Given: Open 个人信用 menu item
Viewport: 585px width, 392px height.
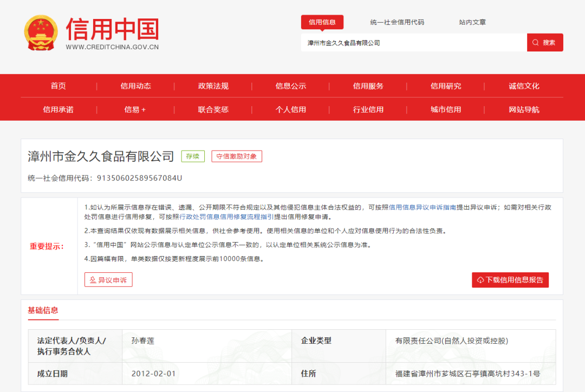Looking at the screenshot, I should [x=291, y=109].
